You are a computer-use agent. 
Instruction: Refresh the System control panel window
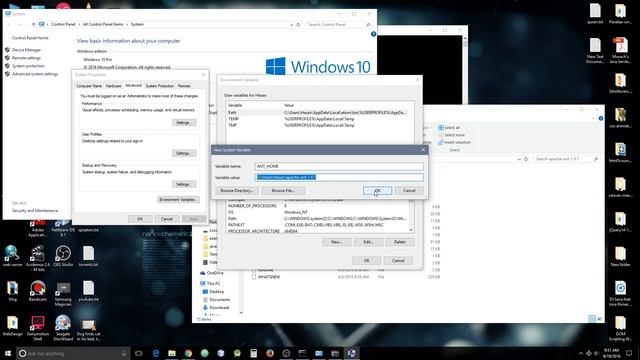coord(298,24)
